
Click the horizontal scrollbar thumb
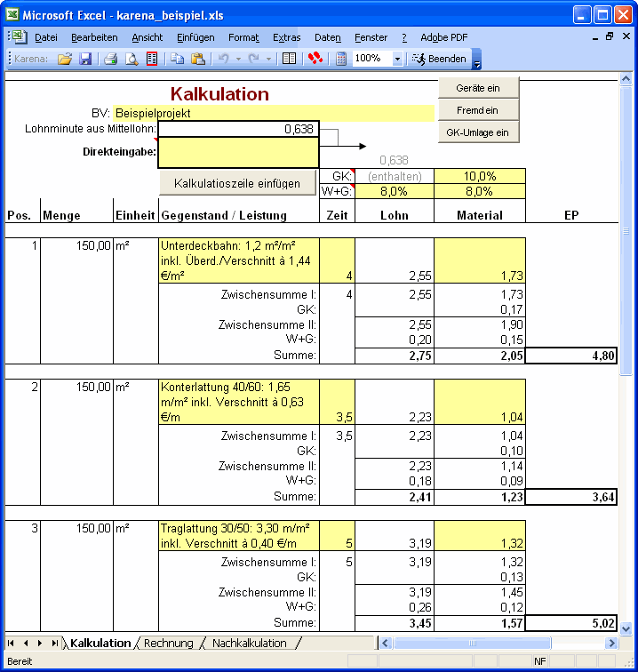(472, 643)
